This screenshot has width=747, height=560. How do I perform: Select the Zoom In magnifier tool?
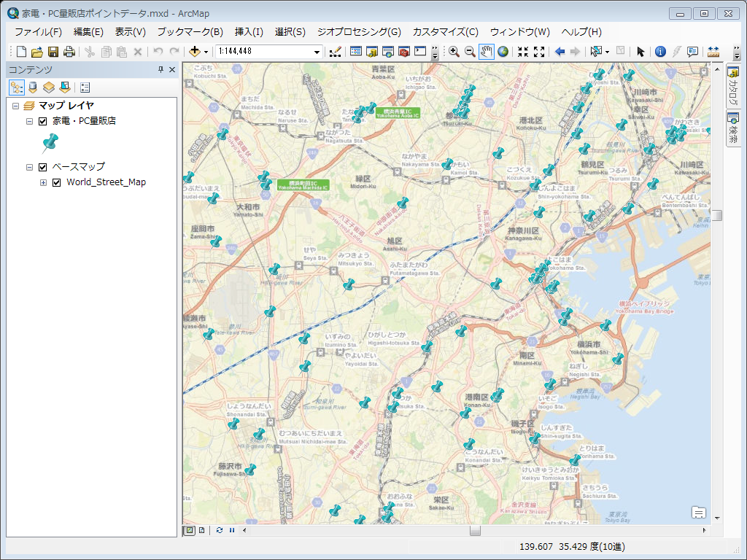454,52
